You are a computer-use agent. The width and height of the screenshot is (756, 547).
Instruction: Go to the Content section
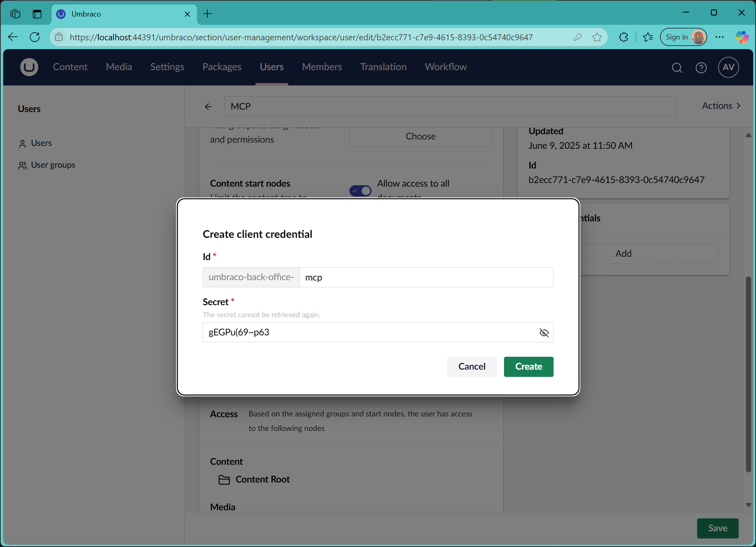pos(70,67)
